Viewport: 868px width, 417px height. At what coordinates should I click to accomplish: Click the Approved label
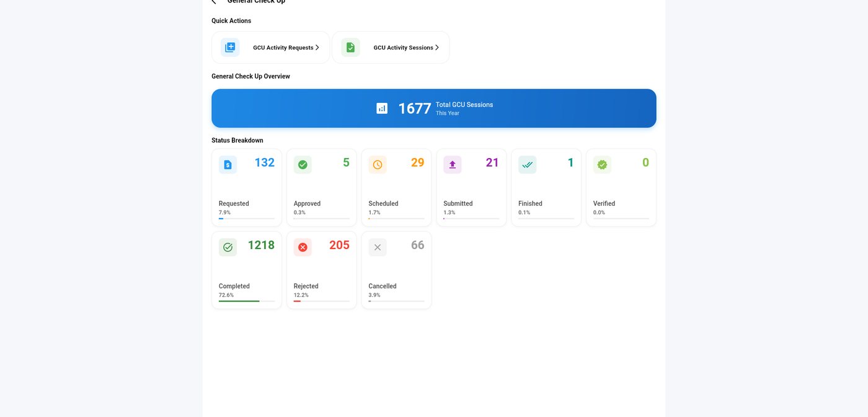coord(307,203)
